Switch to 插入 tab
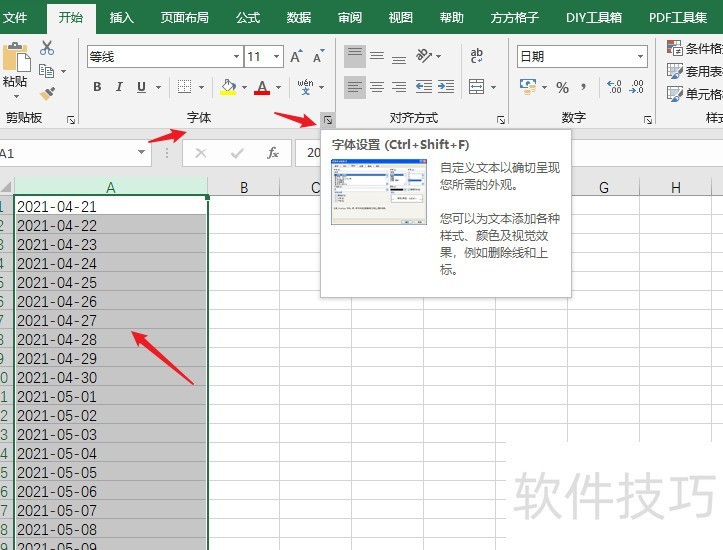Viewport: 723px width, 550px height. [122, 18]
